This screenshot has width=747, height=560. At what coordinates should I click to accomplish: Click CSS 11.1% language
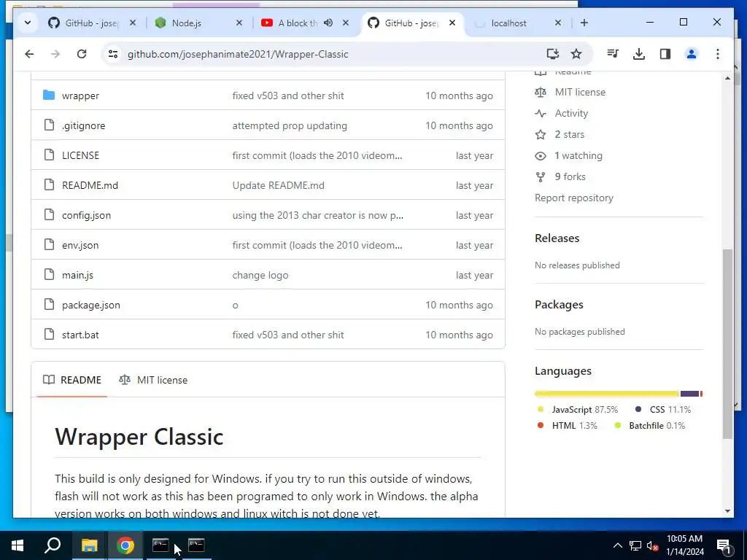point(663,410)
